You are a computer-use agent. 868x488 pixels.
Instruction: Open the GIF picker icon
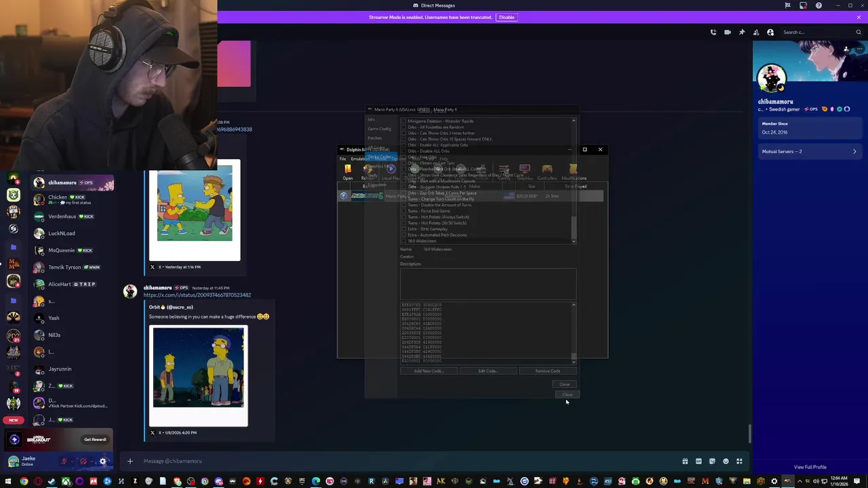coord(698,461)
